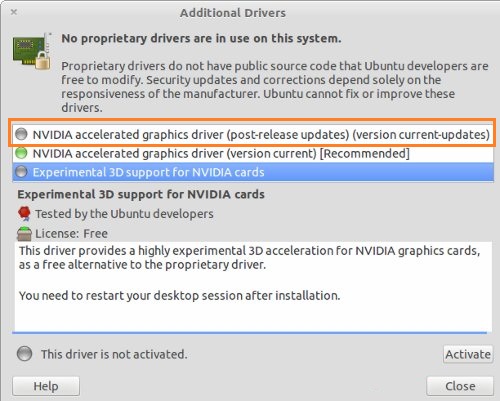Select Experimental 3D support for NVIDIA cards row
The height and width of the screenshot is (401, 500).
pyautogui.click(x=253, y=172)
